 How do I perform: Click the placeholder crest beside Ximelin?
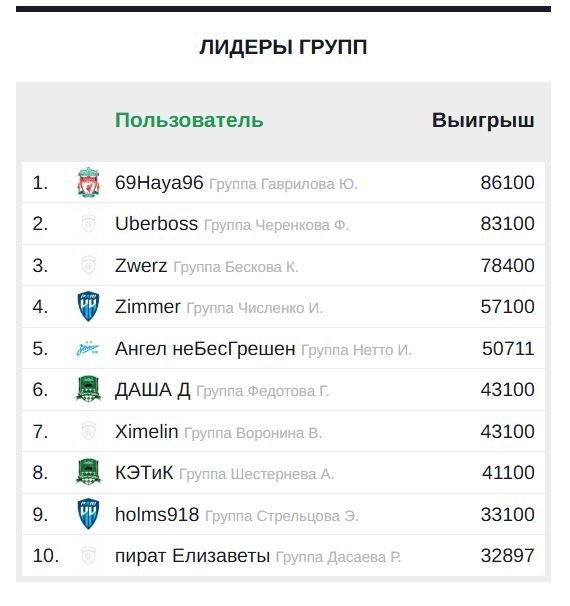pos(88,431)
